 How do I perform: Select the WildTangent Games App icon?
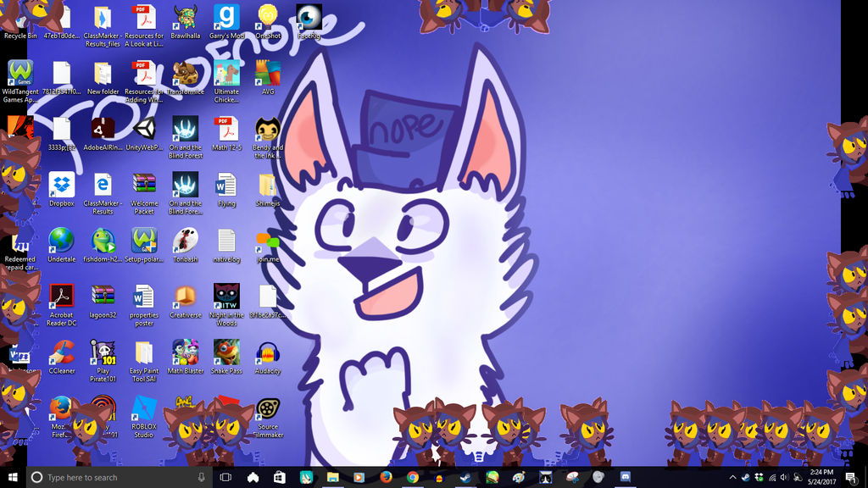pos(20,82)
